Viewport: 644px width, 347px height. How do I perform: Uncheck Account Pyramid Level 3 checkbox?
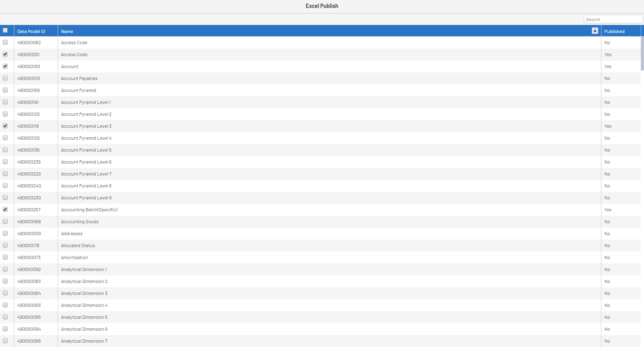pos(5,126)
